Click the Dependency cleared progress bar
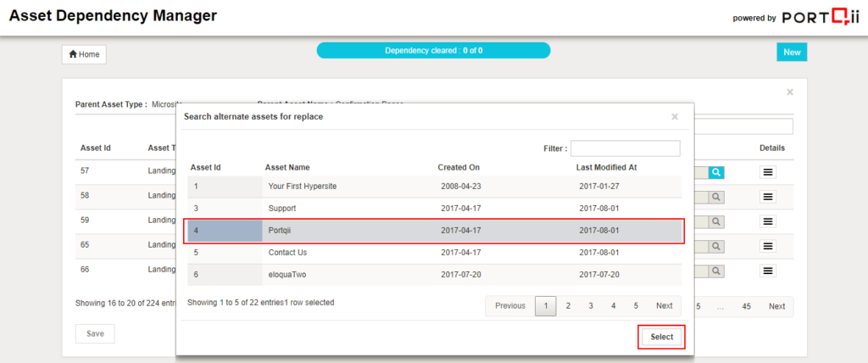This screenshot has width=868, height=363. point(433,51)
